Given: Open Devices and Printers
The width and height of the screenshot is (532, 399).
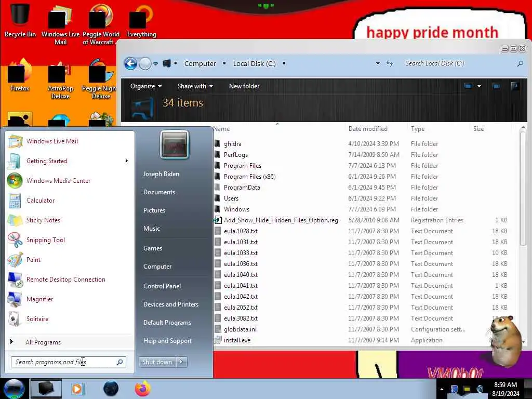Looking at the screenshot, I should (171, 304).
